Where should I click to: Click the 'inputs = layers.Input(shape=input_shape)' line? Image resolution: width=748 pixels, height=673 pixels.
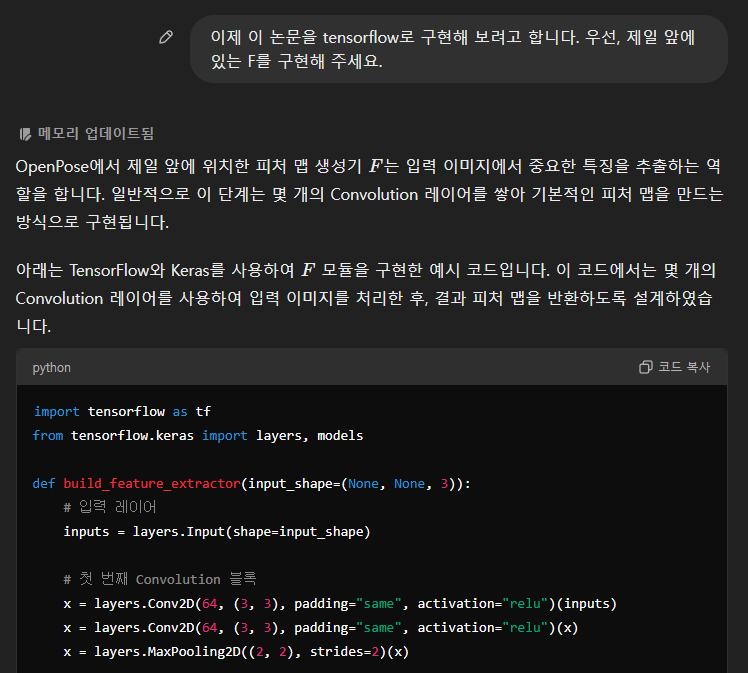click(x=217, y=531)
